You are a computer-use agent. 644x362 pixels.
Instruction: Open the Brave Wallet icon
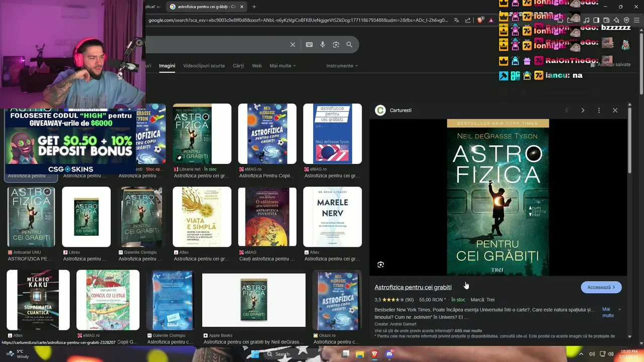coord(606,20)
